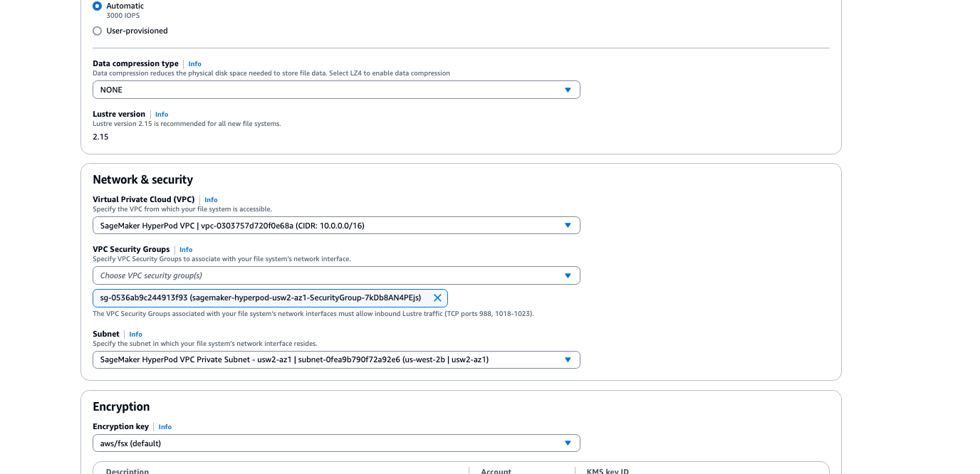Click the Description column header

tap(127, 470)
